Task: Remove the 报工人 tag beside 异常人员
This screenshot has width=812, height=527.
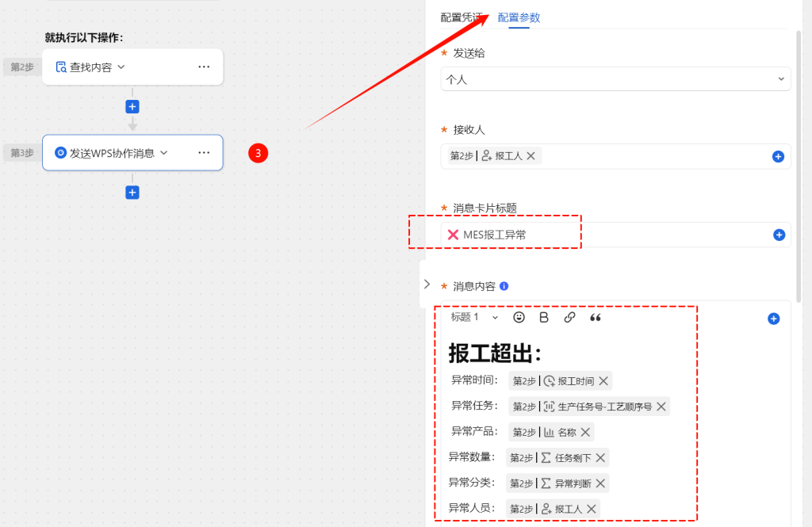Action: pyautogui.click(x=592, y=509)
